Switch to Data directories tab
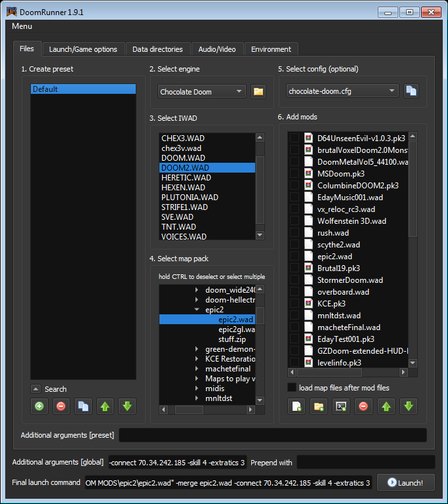This screenshot has height=504, width=448. 157,49
